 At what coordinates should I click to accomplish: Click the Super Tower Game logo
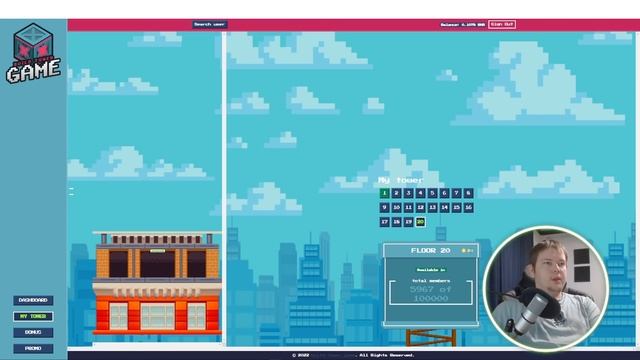pyautogui.click(x=33, y=53)
